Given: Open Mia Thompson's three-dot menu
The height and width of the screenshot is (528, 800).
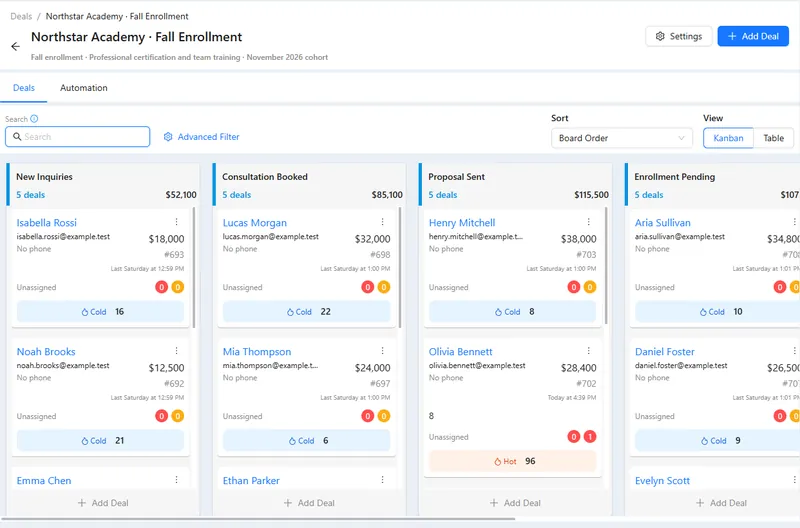Looking at the screenshot, I should tap(383, 350).
